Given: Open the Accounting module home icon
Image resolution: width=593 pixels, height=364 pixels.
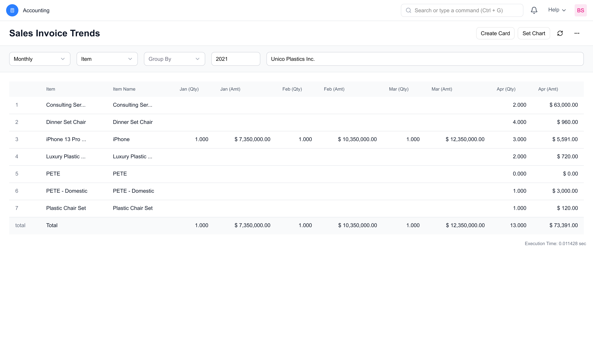Looking at the screenshot, I should click(12, 10).
